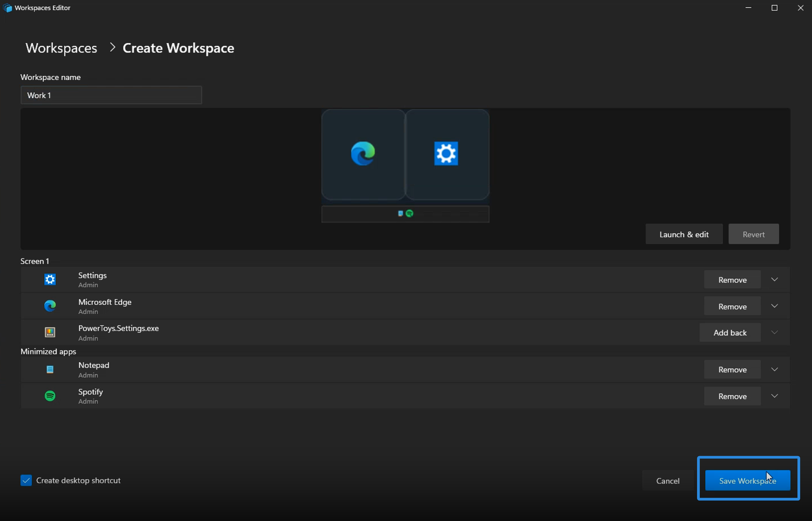812x521 pixels.
Task: Expand the Settings app details
Action: click(774, 279)
